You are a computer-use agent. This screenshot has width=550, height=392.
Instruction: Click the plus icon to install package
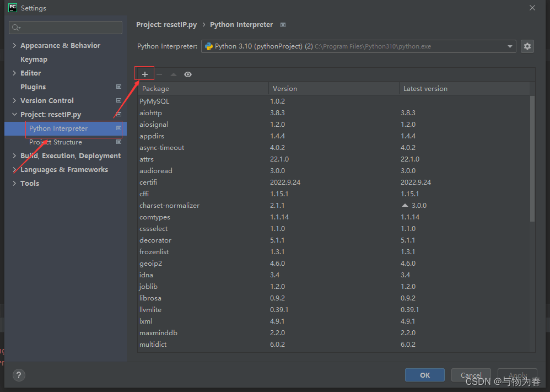tap(145, 74)
